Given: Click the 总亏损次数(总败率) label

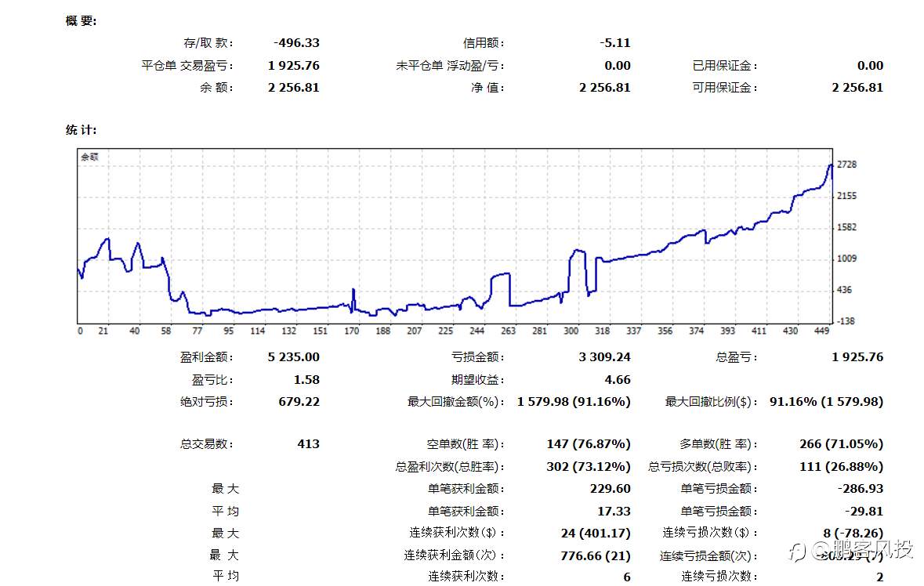Looking at the screenshot, I should click(x=703, y=467).
